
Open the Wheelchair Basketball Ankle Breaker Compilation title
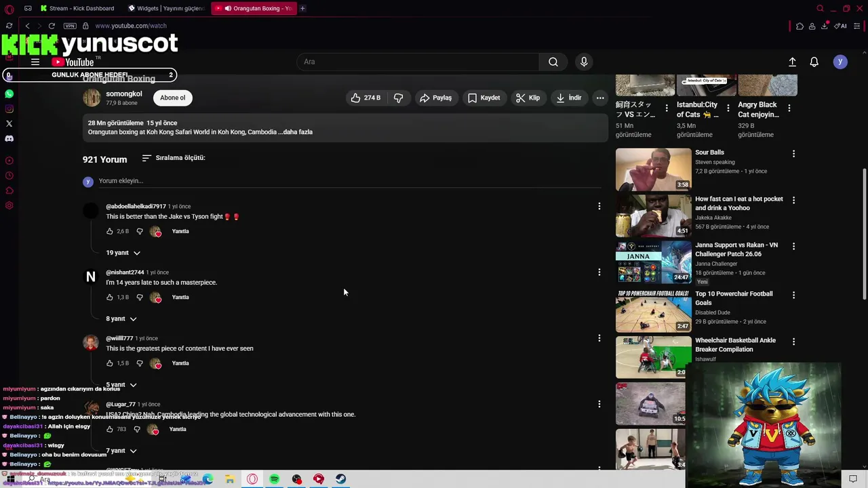(x=735, y=345)
